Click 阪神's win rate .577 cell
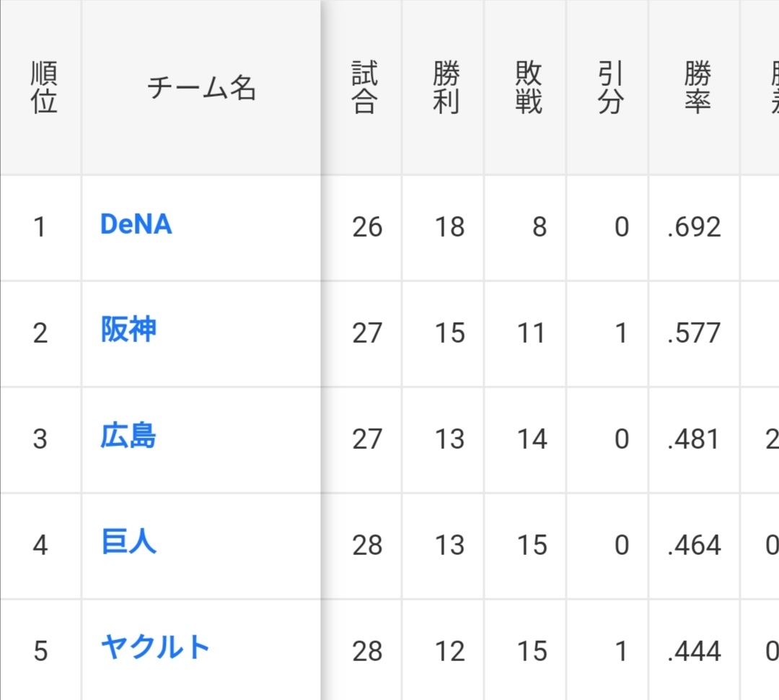Viewport: 779px width, 700px height. coord(694,333)
